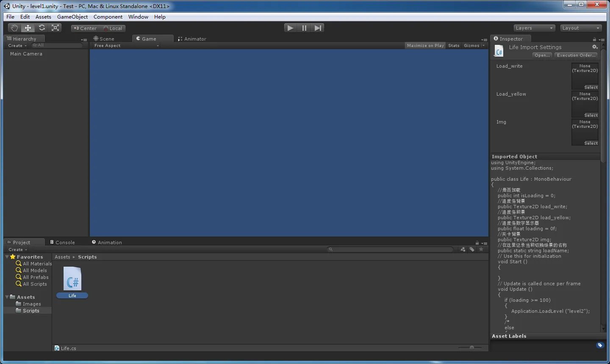
Task: Toggle pivot mode Center button
Action: (85, 28)
